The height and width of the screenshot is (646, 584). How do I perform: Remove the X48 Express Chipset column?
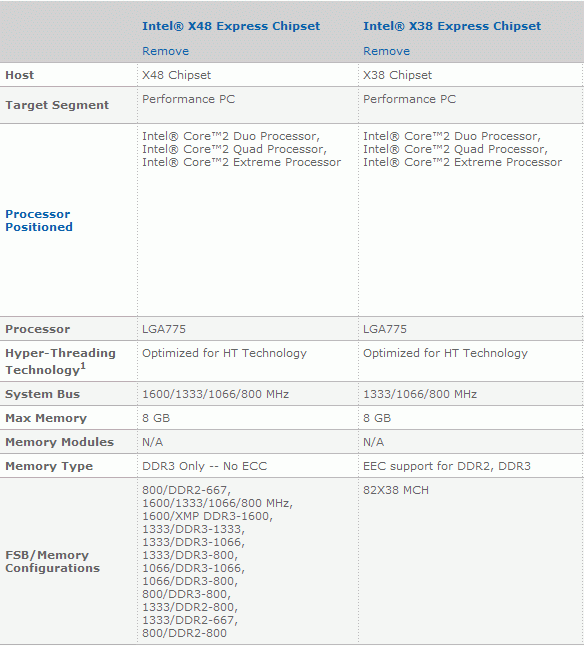tap(166, 51)
